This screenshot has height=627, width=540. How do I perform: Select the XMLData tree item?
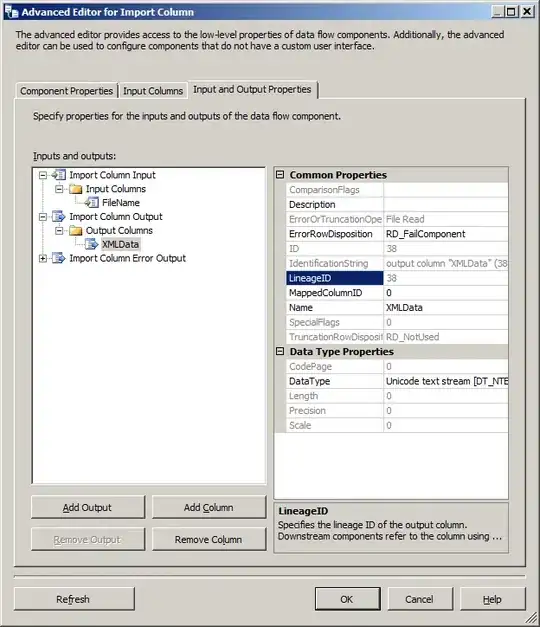[120, 244]
